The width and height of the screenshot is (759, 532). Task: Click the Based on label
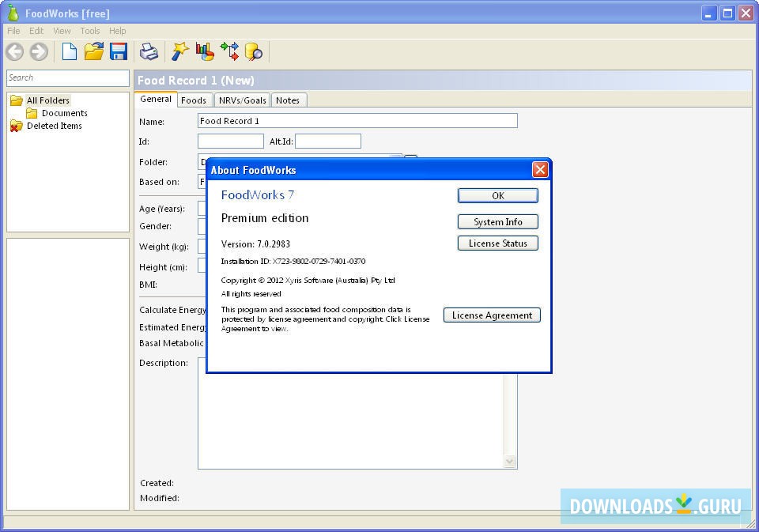click(159, 182)
